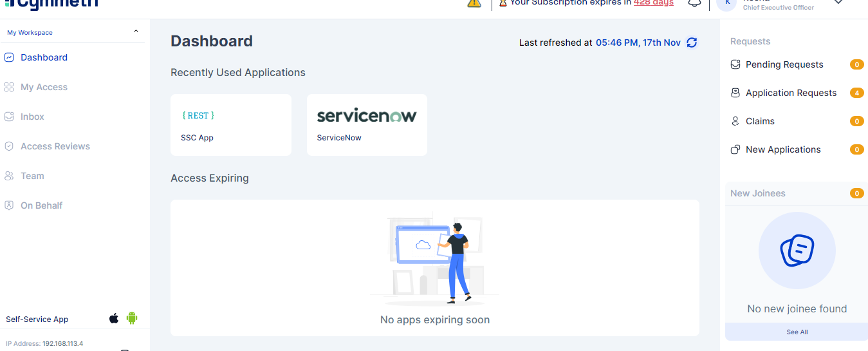Navigate to On Behalf in sidebar
The width and height of the screenshot is (868, 351).
(x=42, y=205)
